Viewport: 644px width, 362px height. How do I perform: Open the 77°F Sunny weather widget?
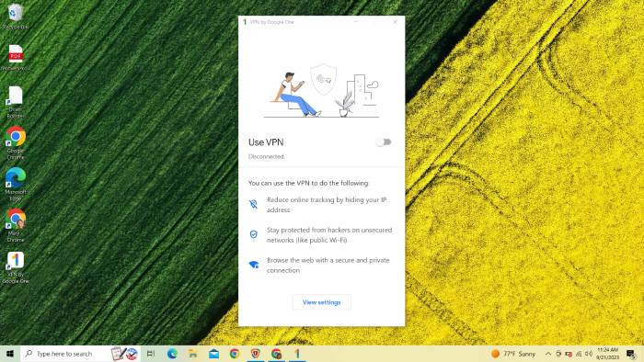coord(513,354)
